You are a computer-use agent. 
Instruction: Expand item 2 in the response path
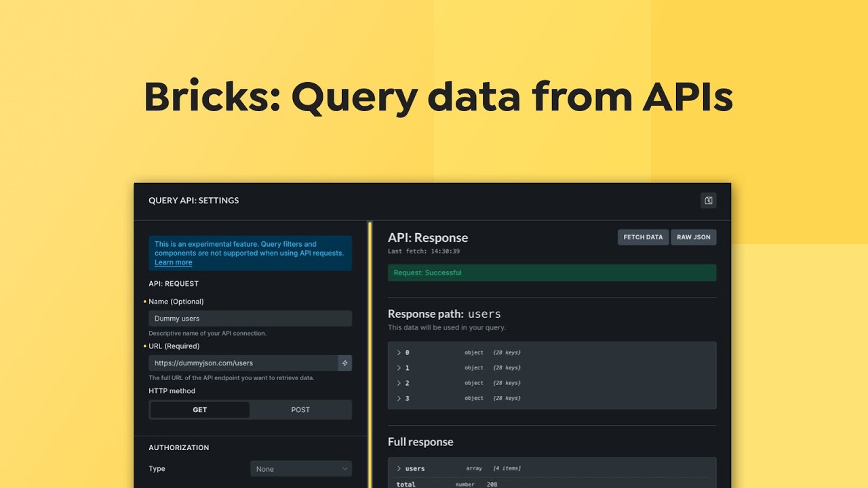(x=399, y=383)
